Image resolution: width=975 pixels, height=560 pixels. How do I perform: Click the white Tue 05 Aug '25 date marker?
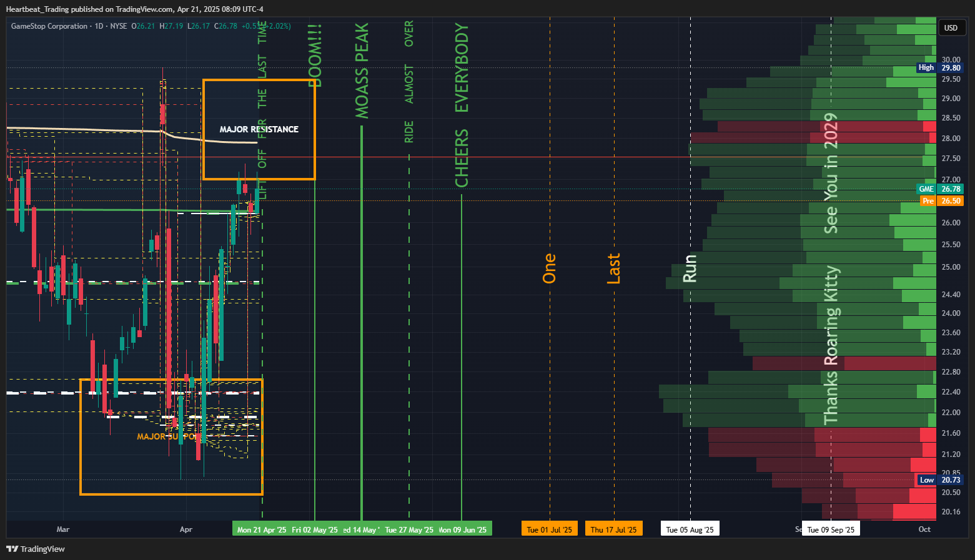(690, 529)
